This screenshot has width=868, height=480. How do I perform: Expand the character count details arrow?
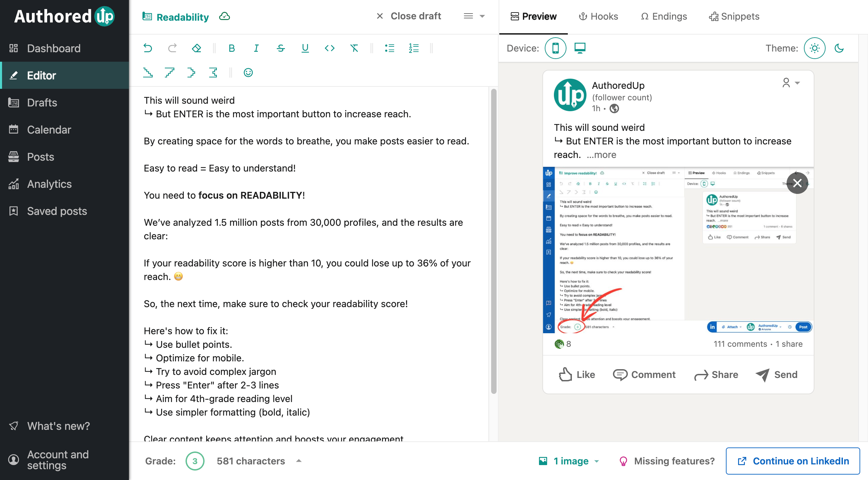click(299, 461)
